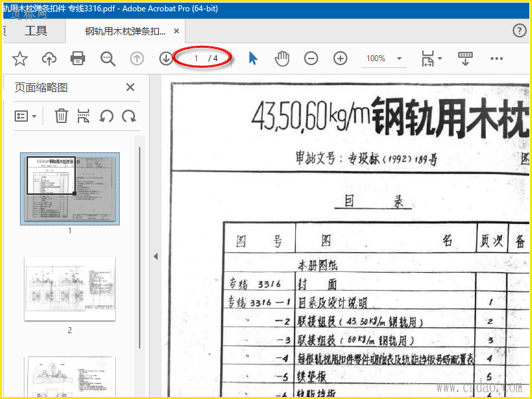Click the cloud upload icon
Viewport: 532px width, 399px height.
tap(49, 59)
